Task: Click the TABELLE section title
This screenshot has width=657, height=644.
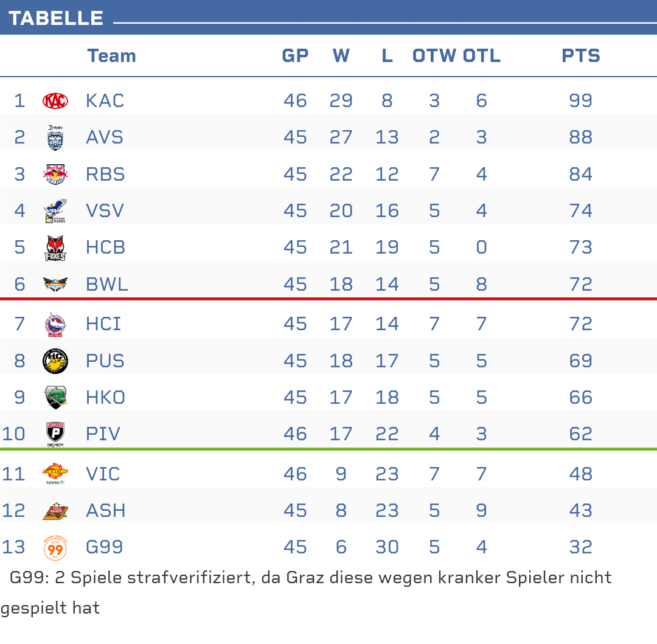Action: [56, 18]
